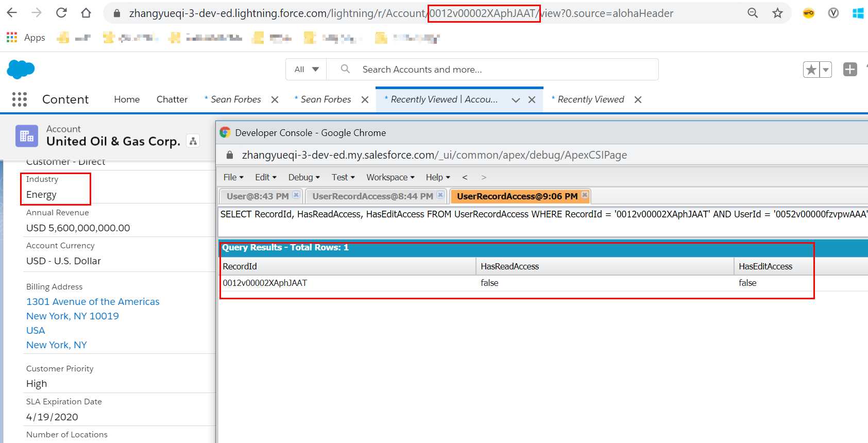Click the Industry value Energy
868x443 pixels.
click(41, 195)
